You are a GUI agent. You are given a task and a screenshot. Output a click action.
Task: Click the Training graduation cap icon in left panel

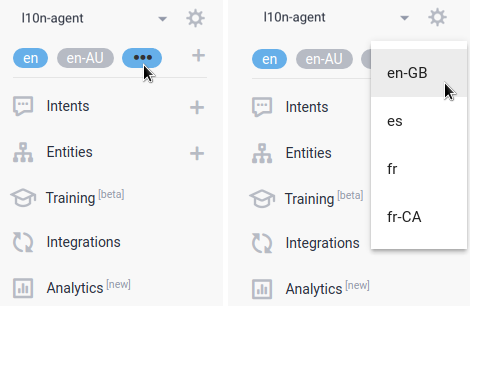tap(23, 197)
